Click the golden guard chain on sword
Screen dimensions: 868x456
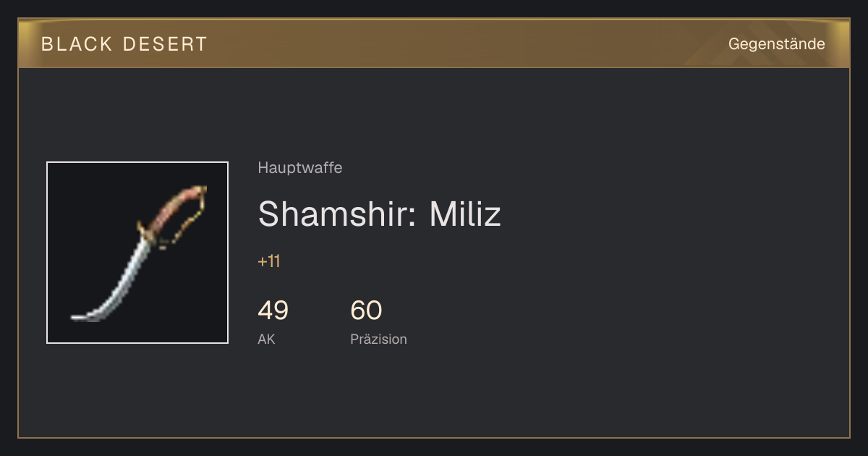click(x=188, y=221)
